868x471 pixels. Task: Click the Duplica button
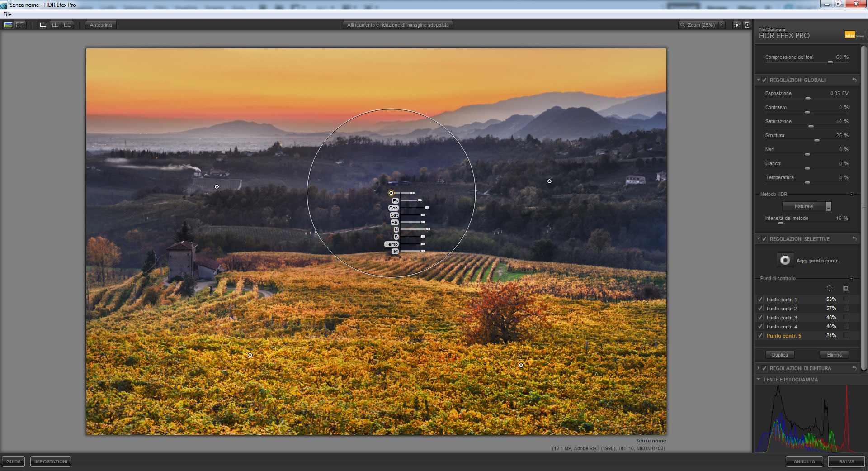tap(780, 355)
